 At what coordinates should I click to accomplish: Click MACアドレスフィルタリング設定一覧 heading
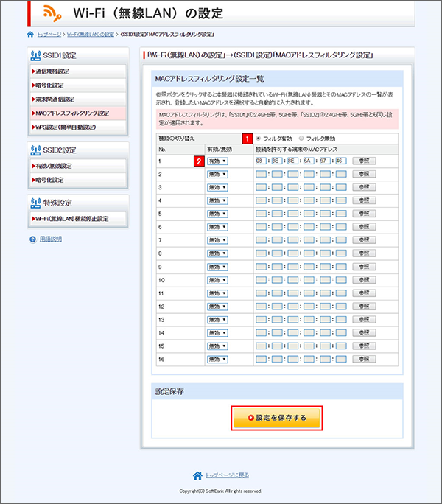pos(209,79)
